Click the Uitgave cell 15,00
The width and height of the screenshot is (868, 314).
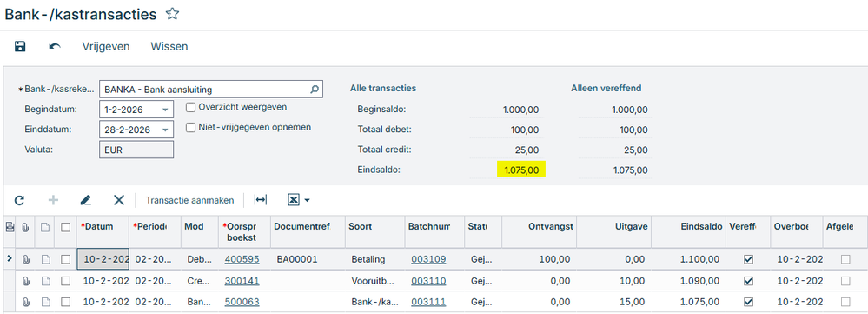(x=613, y=302)
